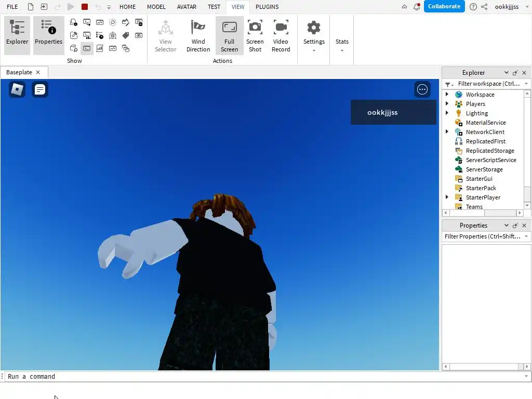This screenshot has width=532, height=399.
Task: Open the Filter Properties dropdown arrow
Action: (526, 236)
